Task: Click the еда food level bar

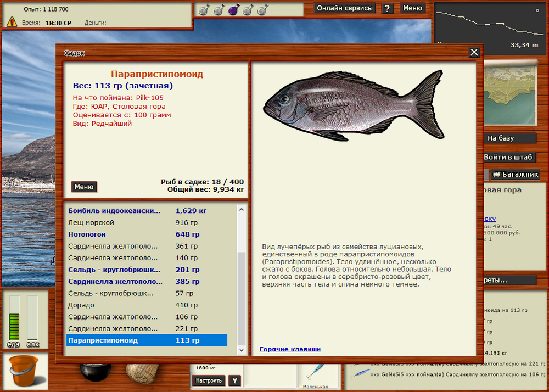Action: tap(14, 318)
